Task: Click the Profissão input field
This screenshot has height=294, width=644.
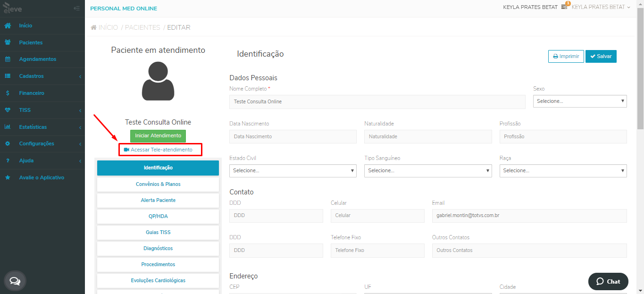Action: pyautogui.click(x=563, y=136)
